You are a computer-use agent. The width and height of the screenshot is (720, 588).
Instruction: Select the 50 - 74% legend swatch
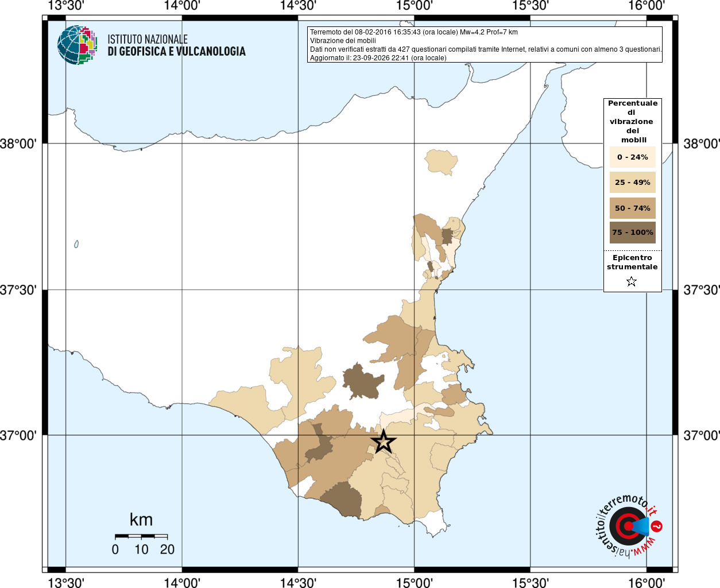point(633,208)
